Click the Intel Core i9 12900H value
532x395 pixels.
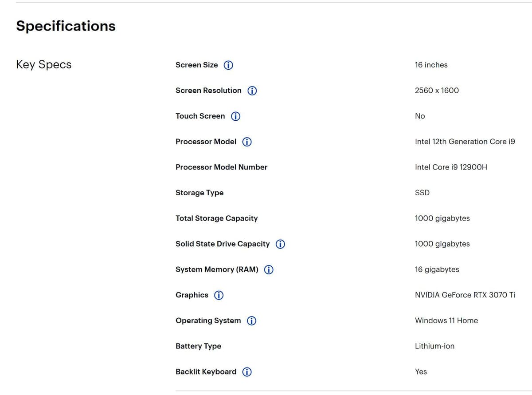click(x=451, y=167)
